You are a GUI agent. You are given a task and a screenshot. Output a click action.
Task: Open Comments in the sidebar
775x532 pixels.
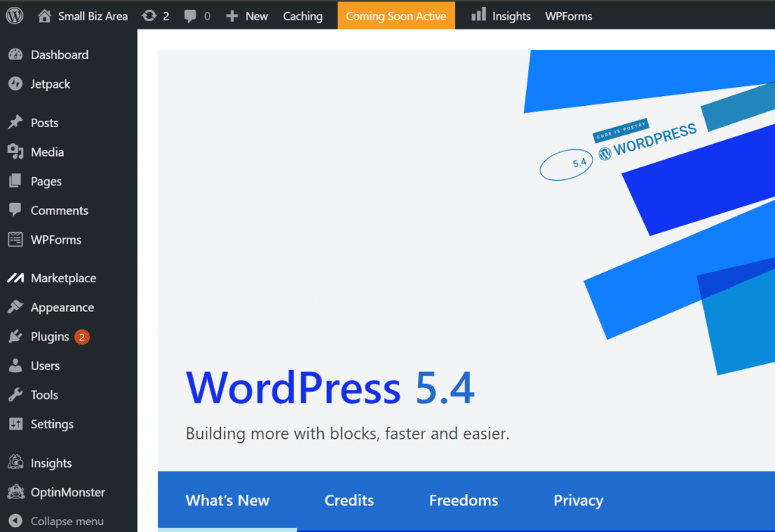click(59, 210)
